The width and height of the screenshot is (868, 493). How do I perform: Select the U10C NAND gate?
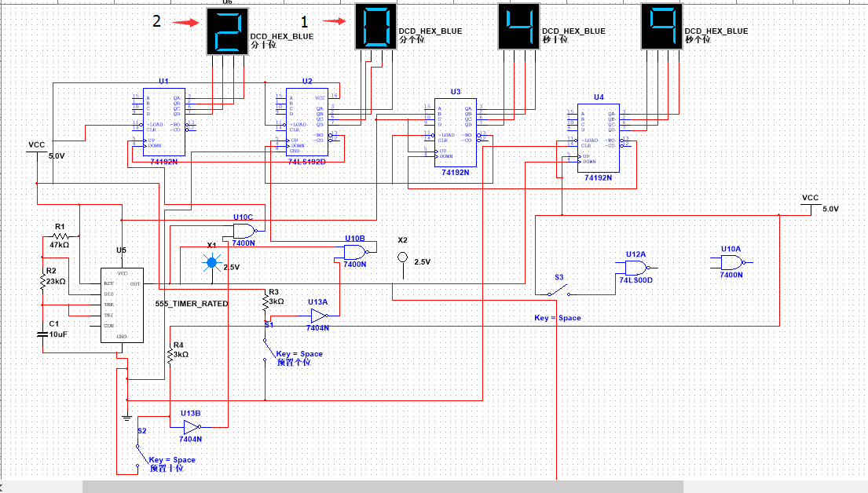(x=244, y=231)
